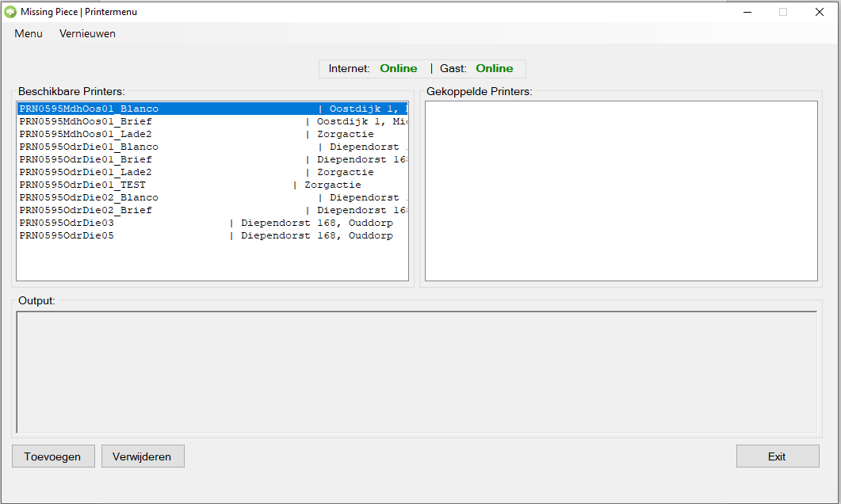Select the PRN0595OdrDie01_TEST printer
The width and height of the screenshot is (841, 504).
click(82, 185)
